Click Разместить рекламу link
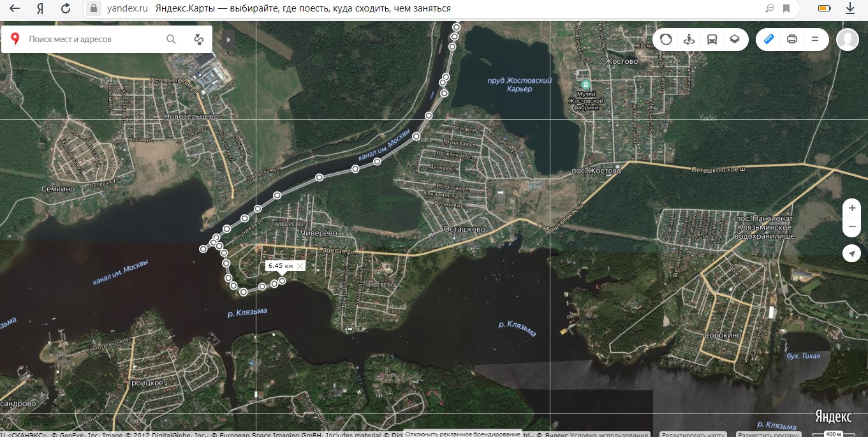Viewport: 868px width, 437px height. pyautogui.click(x=769, y=434)
